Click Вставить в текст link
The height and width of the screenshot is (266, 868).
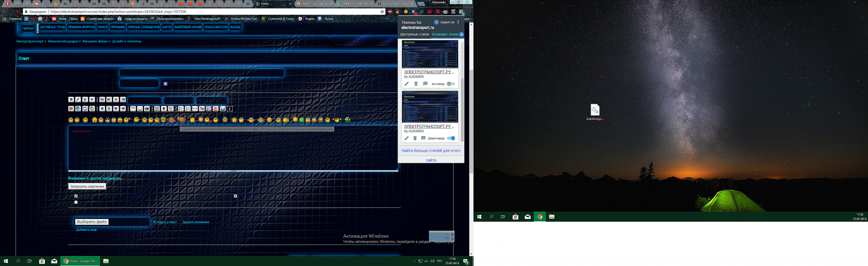click(165, 222)
